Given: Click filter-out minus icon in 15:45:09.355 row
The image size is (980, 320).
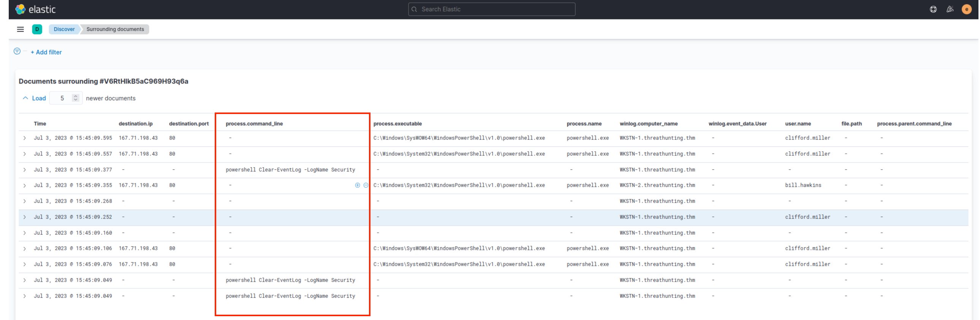Looking at the screenshot, I should pyautogui.click(x=366, y=185).
